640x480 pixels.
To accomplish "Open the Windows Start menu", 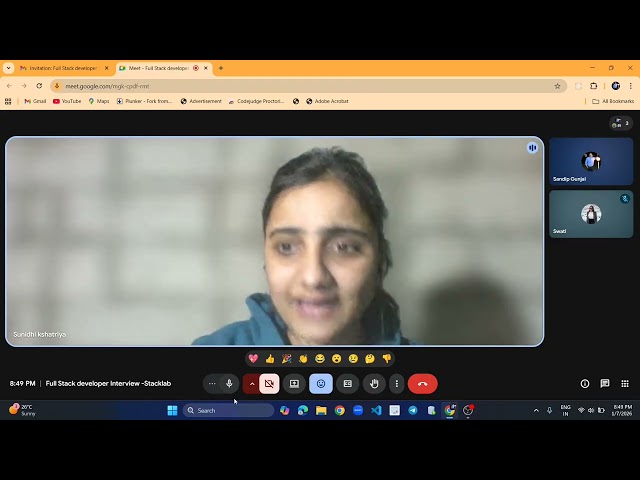I will [172, 411].
